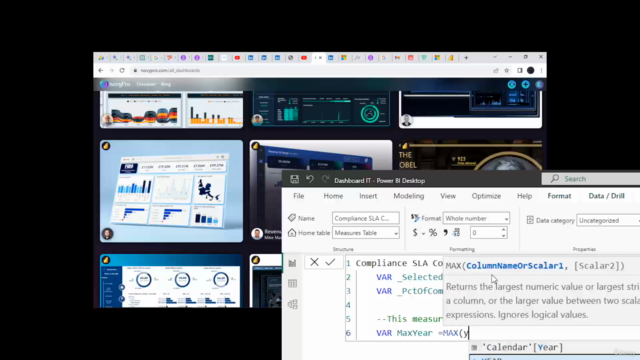Click the plus icon in novyPro header
Screen dimensions: 640x360
pyautogui.click(x=525, y=84)
